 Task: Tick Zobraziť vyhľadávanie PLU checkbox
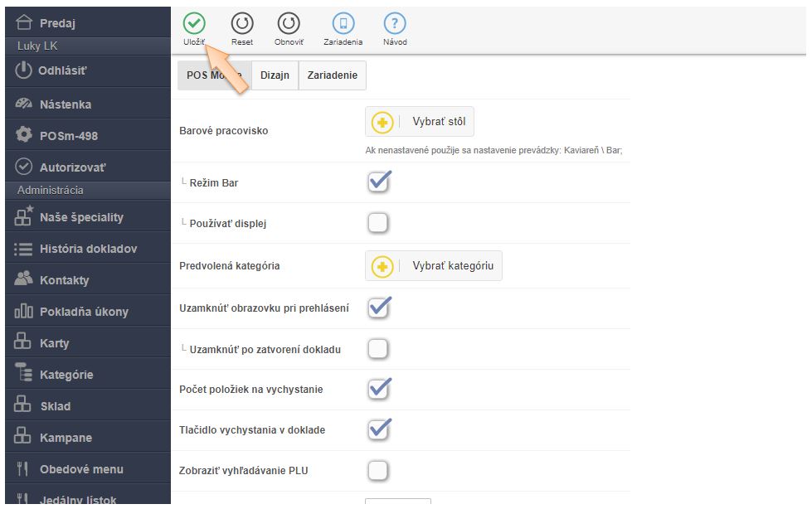378,471
